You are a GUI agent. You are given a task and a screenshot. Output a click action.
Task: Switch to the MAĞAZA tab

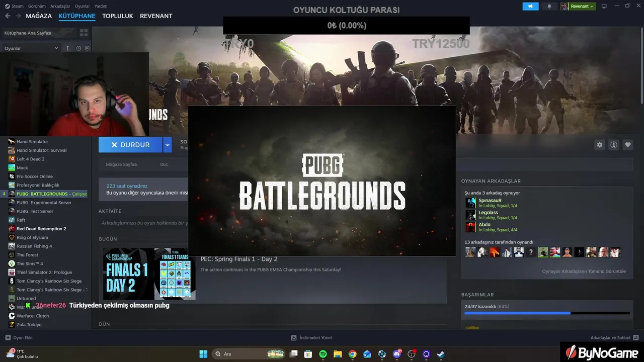pyautogui.click(x=39, y=16)
